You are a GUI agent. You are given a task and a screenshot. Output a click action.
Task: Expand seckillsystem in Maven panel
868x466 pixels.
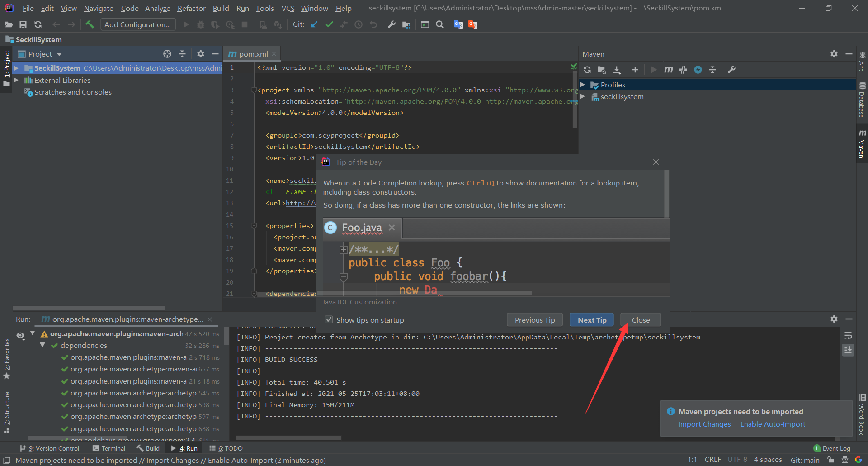[583, 96]
